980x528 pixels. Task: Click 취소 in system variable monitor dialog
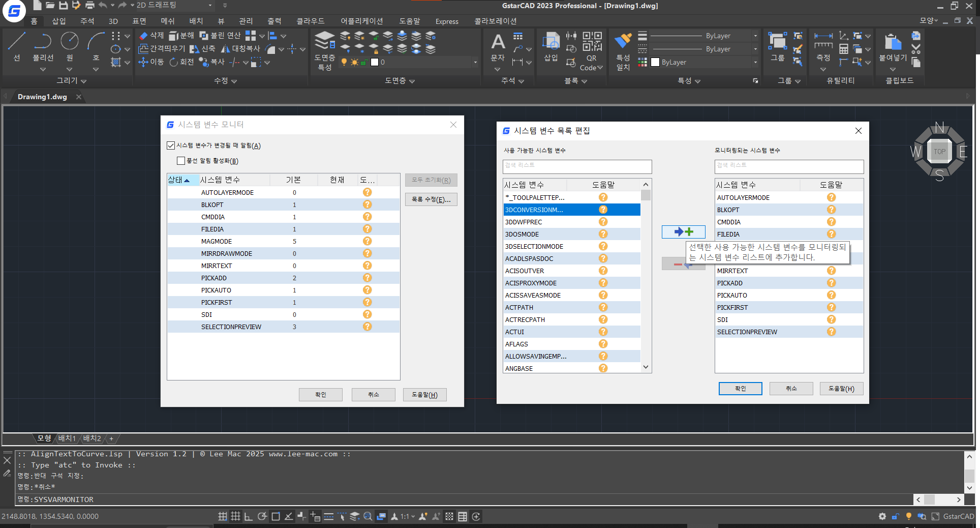373,395
